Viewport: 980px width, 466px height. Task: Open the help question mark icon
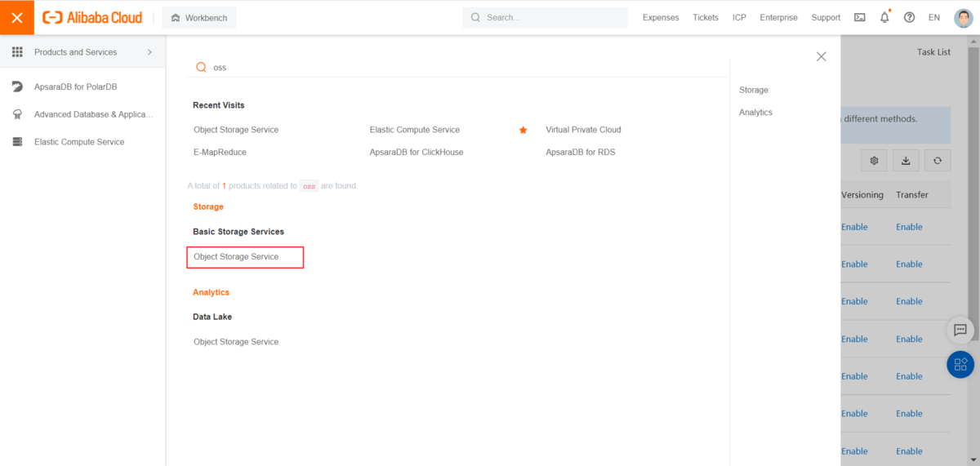pyautogui.click(x=909, y=17)
